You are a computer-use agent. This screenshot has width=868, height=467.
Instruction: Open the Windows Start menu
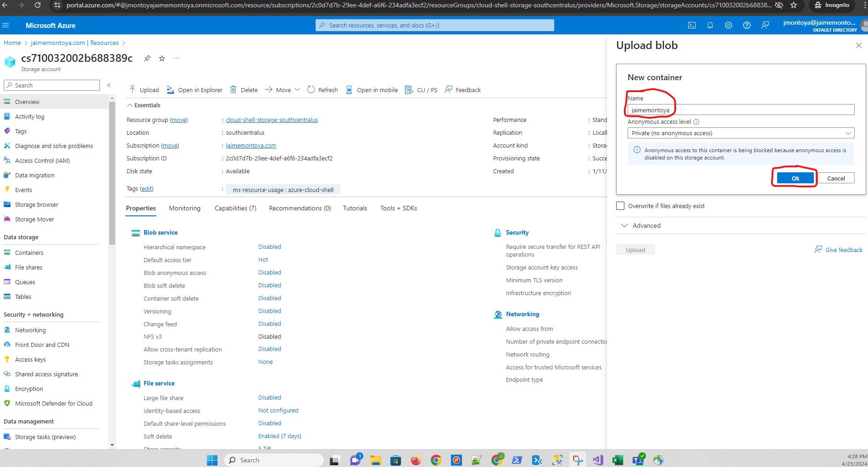tap(212, 460)
